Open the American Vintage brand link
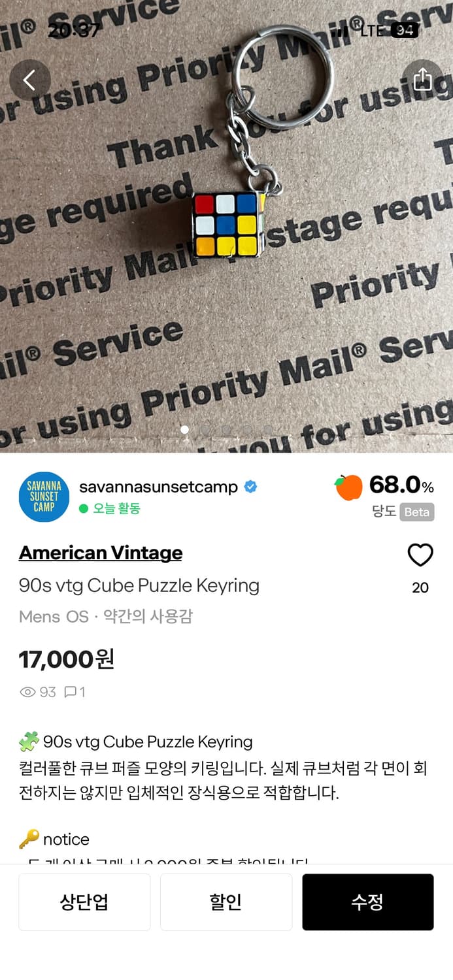Image resolution: width=453 pixels, height=980 pixels. [x=101, y=553]
